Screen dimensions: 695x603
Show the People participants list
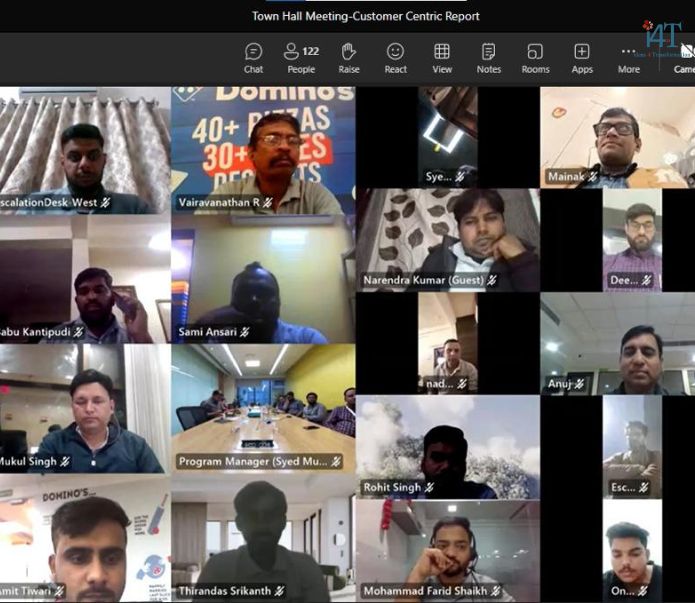(x=301, y=58)
